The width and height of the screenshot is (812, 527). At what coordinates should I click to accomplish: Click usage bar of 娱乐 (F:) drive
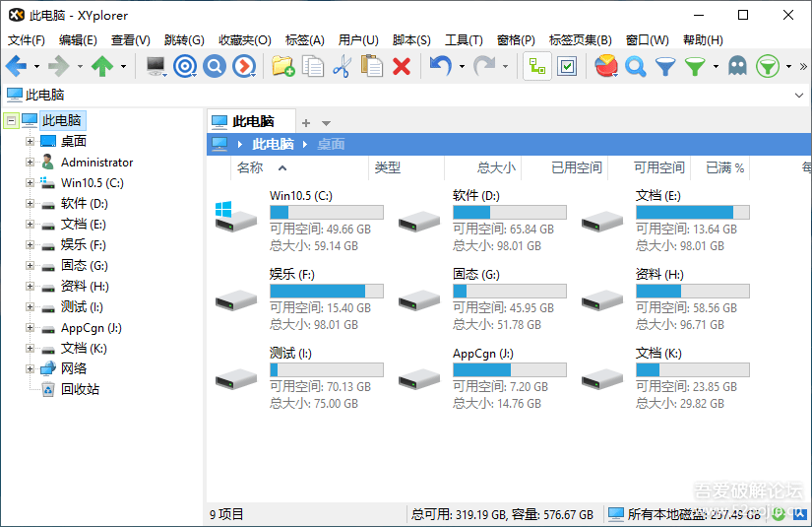(326, 292)
